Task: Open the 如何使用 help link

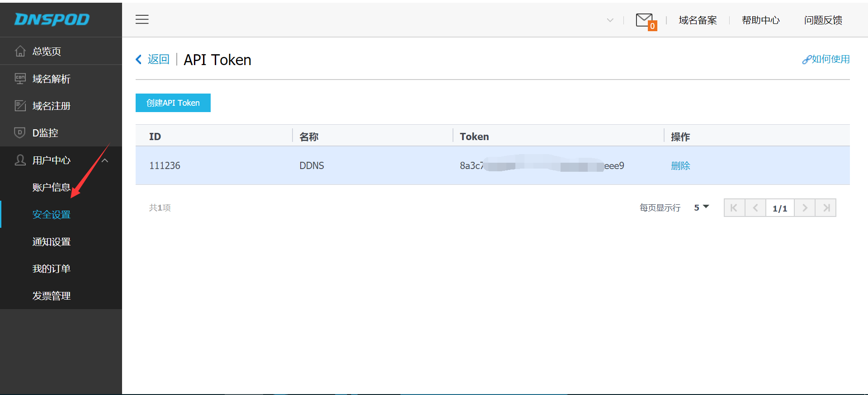Action: click(x=826, y=59)
